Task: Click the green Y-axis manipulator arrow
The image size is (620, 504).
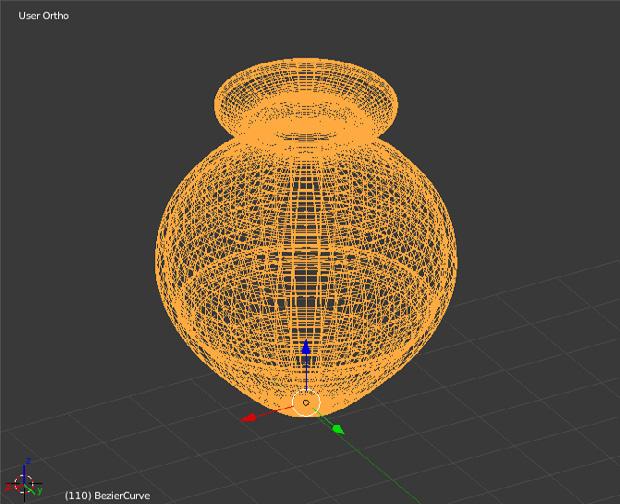Action: pos(338,429)
